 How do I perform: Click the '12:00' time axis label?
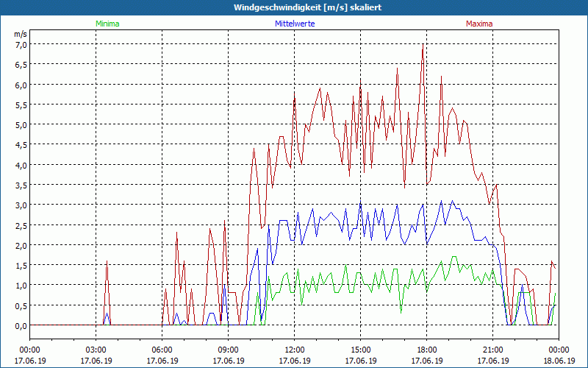(x=295, y=350)
